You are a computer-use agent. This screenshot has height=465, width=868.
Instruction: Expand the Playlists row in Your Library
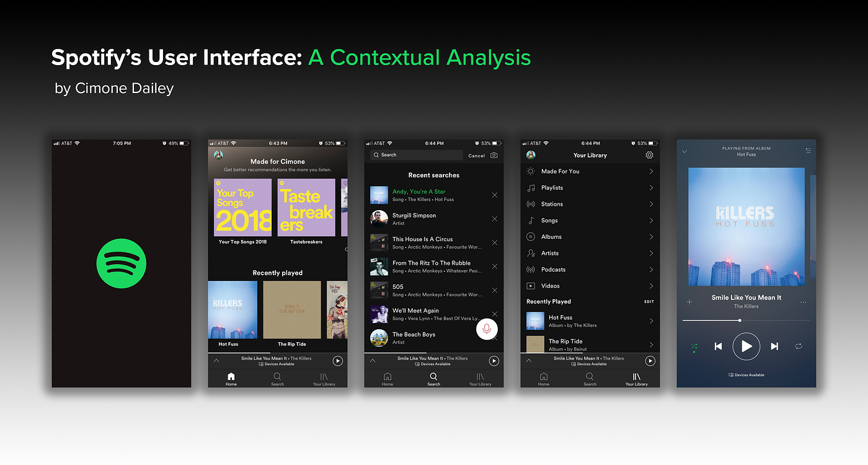(x=652, y=187)
